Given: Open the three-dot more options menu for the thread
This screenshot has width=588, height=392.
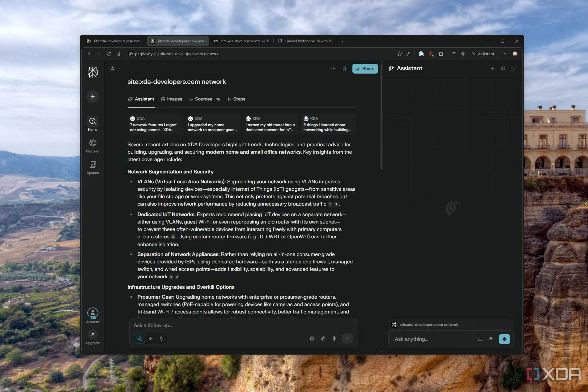Looking at the screenshot, I should pos(333,69).
